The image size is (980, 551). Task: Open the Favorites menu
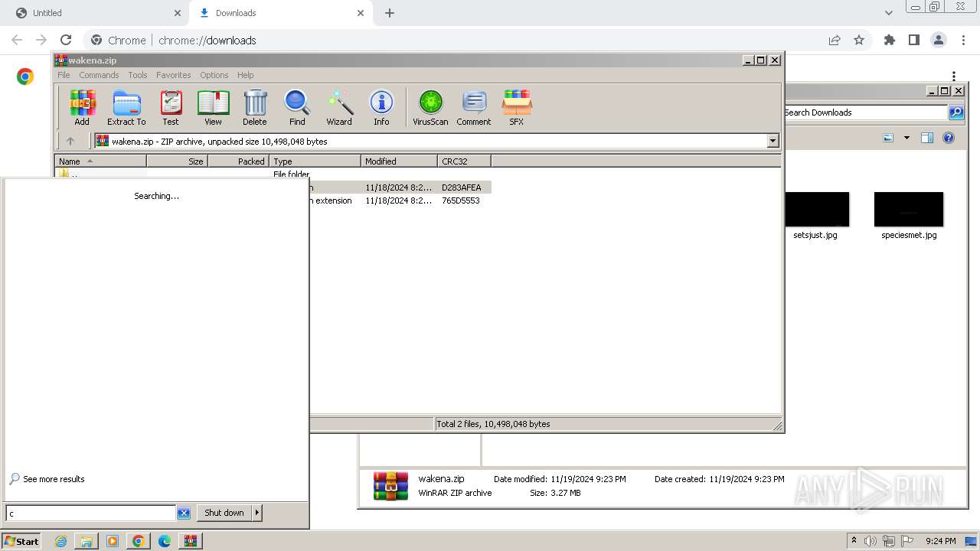[174, 75]
